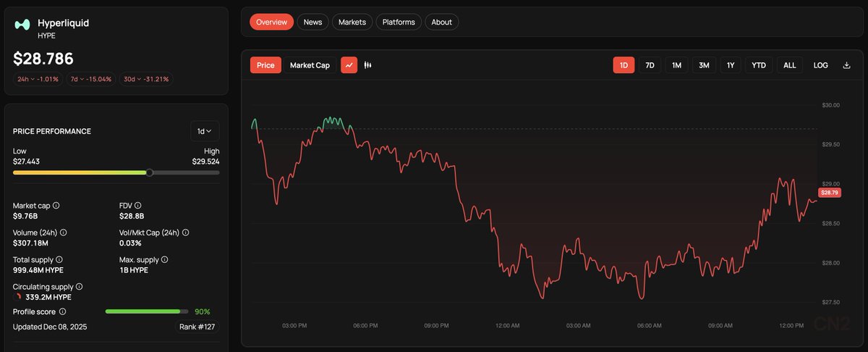
Task: Download chart data icon
Action: 846,65
